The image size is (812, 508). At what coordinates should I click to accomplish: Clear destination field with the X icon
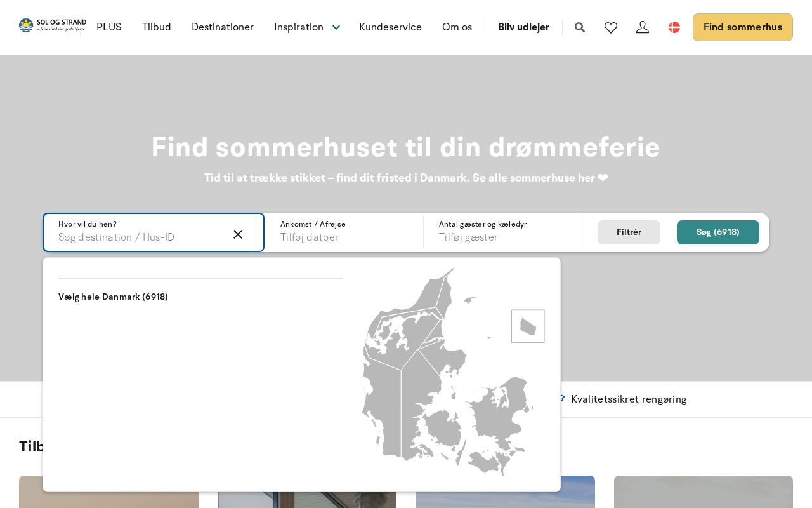238,234
